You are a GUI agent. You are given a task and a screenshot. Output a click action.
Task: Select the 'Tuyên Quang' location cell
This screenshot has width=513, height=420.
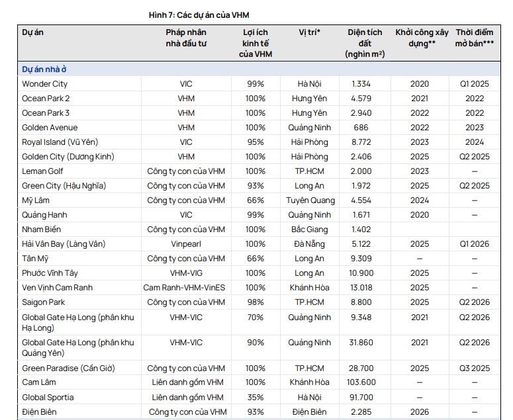[310, 200]
